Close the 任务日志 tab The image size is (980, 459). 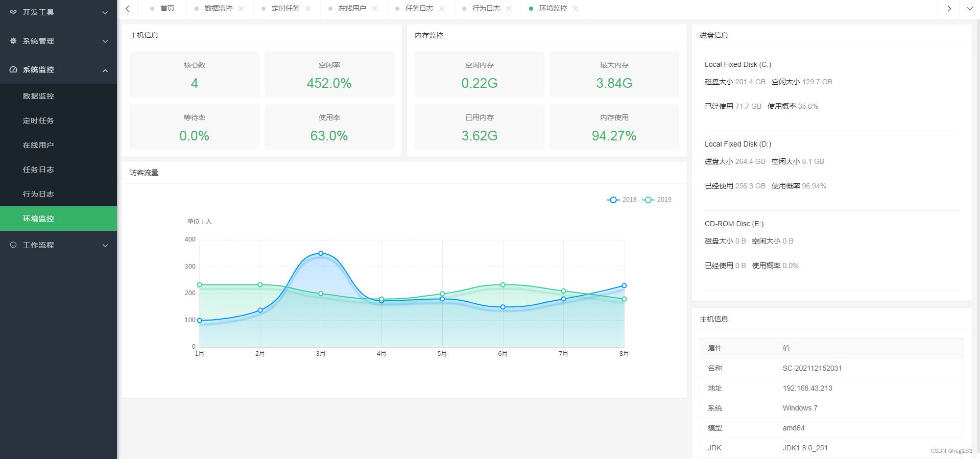coord(442,9)
